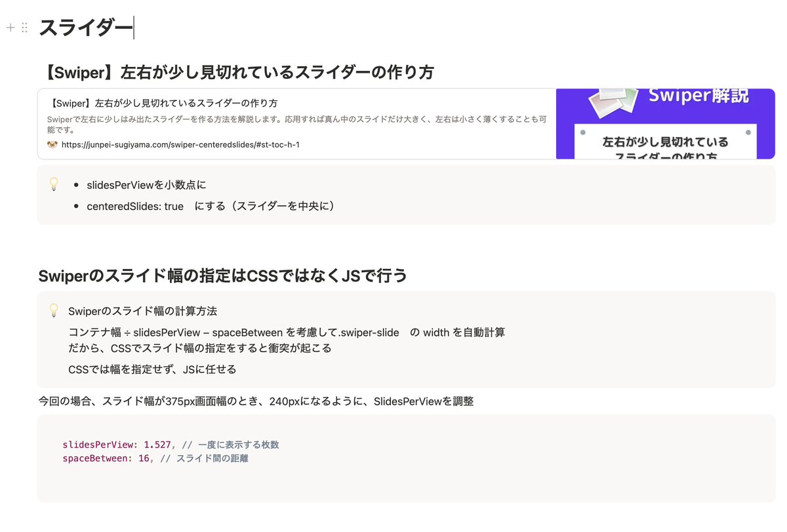This screenshot has height=532, width=787.
Task: Click paragraph 今回の場合、スライド幅が375px画面幅のとき
Action: point(256,401)
